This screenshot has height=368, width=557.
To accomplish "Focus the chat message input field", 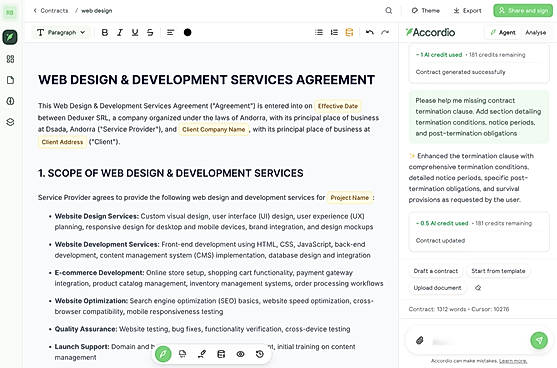I will [479, 342].
